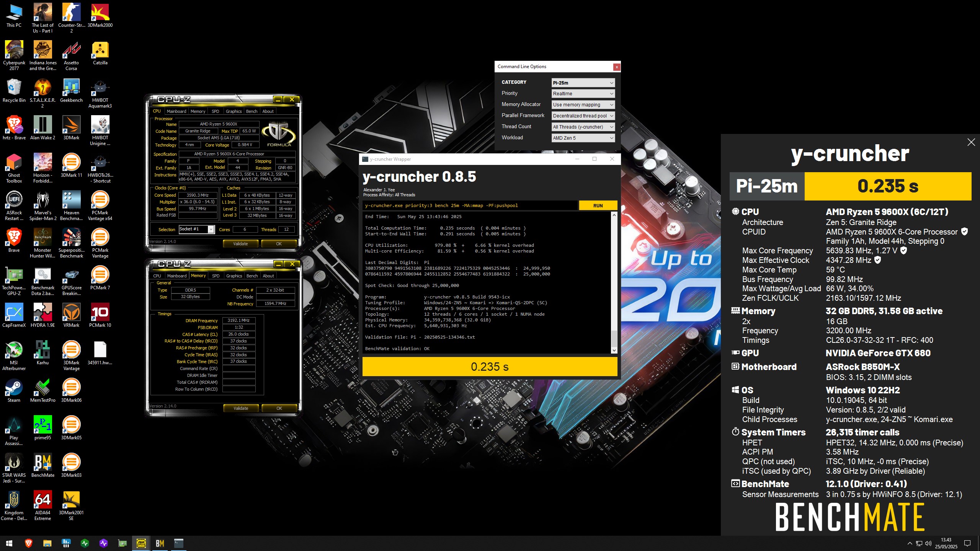Open the notification center icon

point(967,543)
